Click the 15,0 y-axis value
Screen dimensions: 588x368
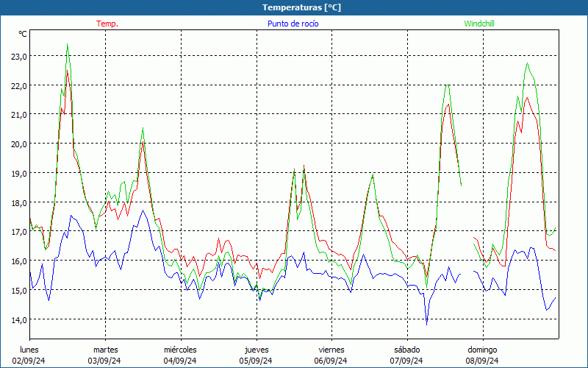[x=19, y=290]
